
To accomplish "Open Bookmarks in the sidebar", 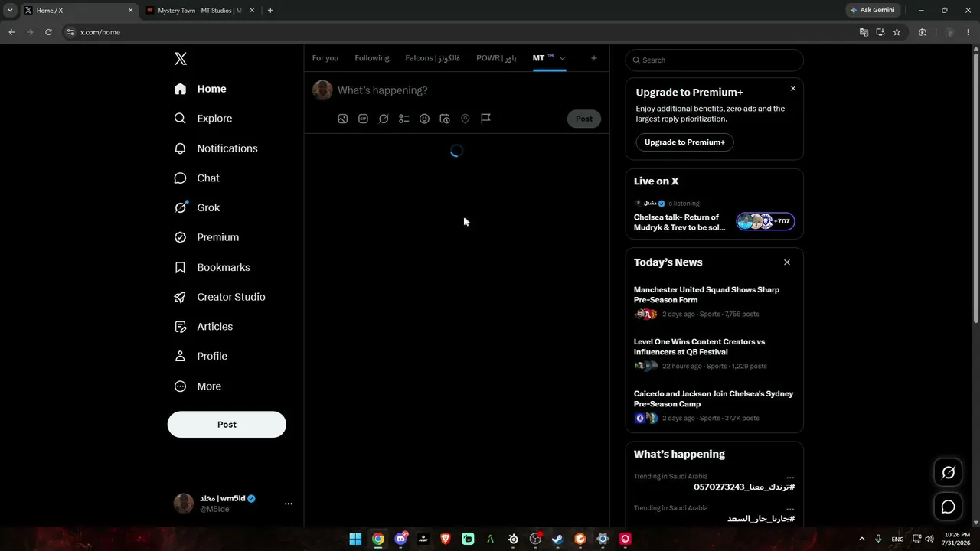I will pos(212,267).
